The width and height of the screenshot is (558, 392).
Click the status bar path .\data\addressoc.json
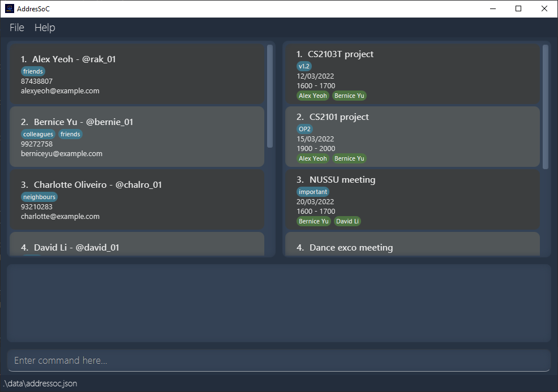(40, 384)
